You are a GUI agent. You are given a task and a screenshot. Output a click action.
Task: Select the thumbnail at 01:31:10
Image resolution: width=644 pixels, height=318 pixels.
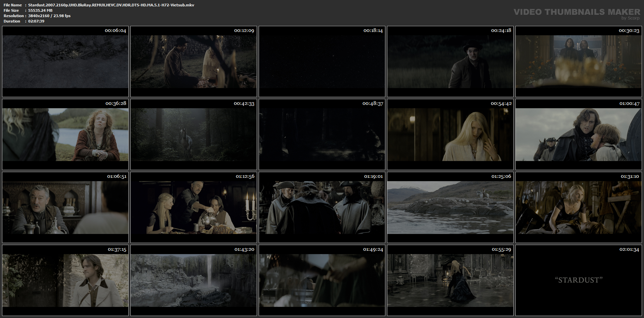578,207
